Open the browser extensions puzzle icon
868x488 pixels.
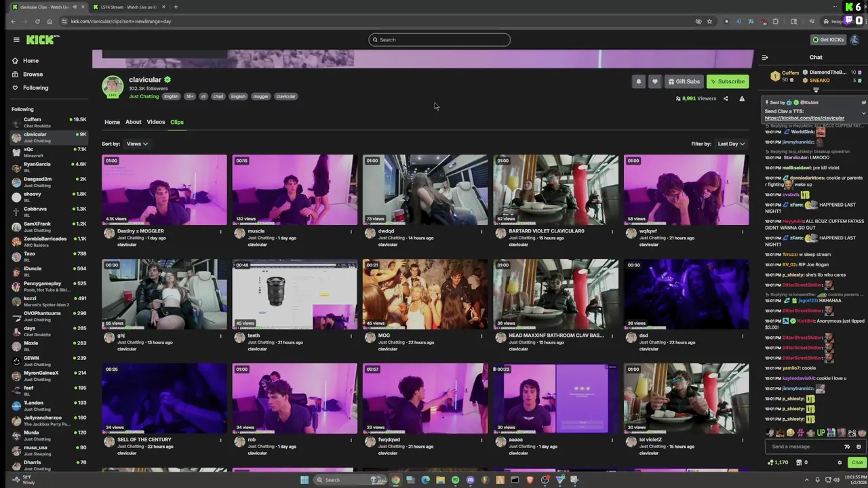point(776,21)
